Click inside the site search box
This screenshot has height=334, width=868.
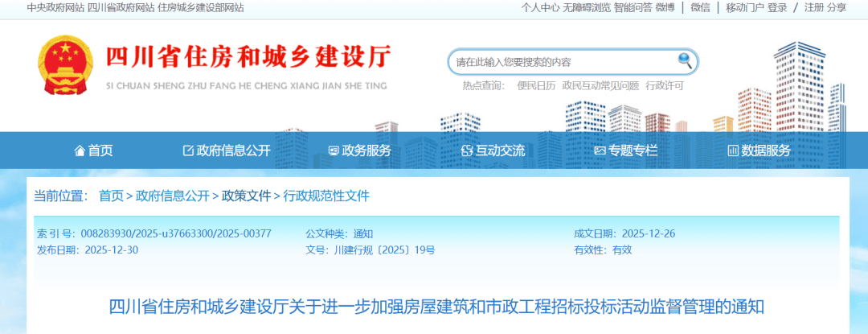click(563, 62)
